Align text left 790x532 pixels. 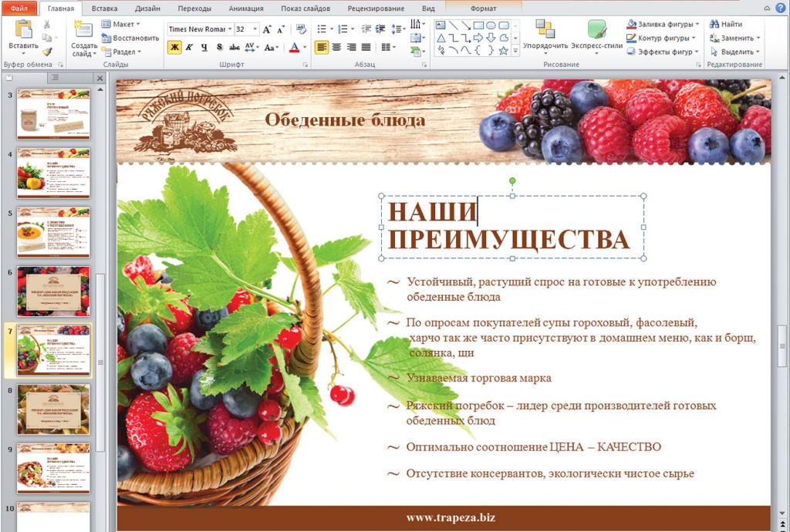coord(322,47)
